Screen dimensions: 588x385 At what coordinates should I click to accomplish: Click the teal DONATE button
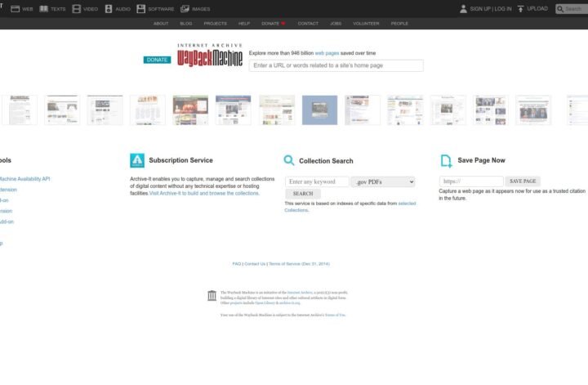click(157, 60)
